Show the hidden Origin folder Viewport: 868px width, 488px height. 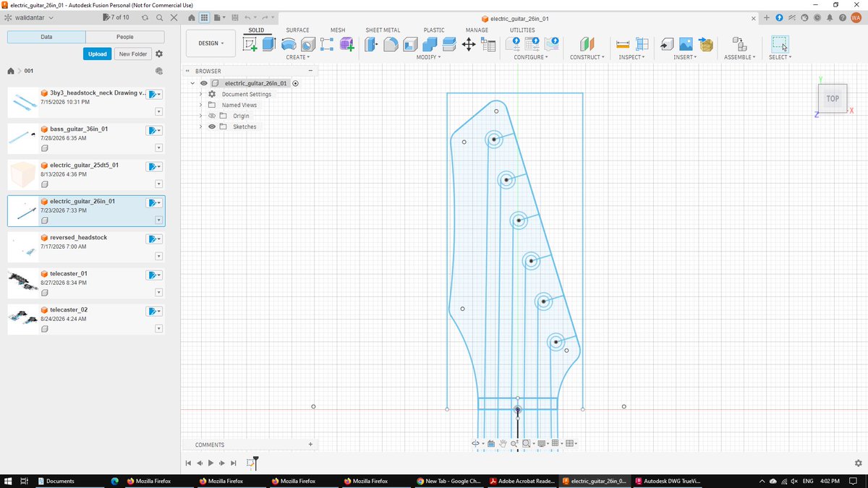[x=212, y=116]
